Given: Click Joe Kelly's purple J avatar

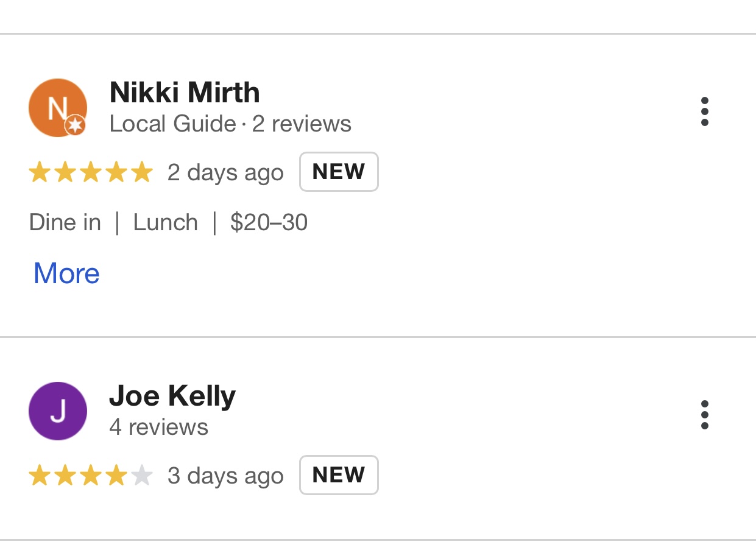Looking at the screenshot, I should pyautogui.click(x=58, y=411).
